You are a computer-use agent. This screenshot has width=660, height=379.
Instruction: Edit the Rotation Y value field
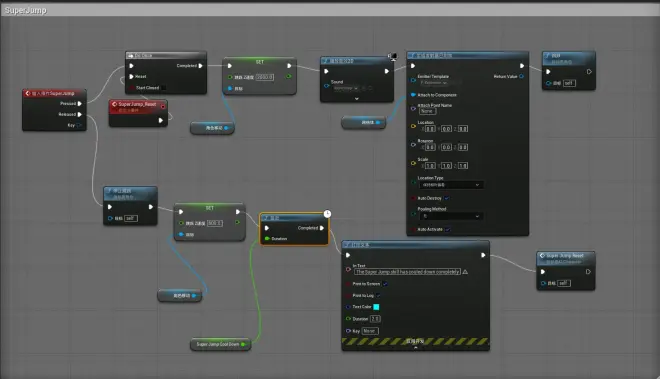446,147
